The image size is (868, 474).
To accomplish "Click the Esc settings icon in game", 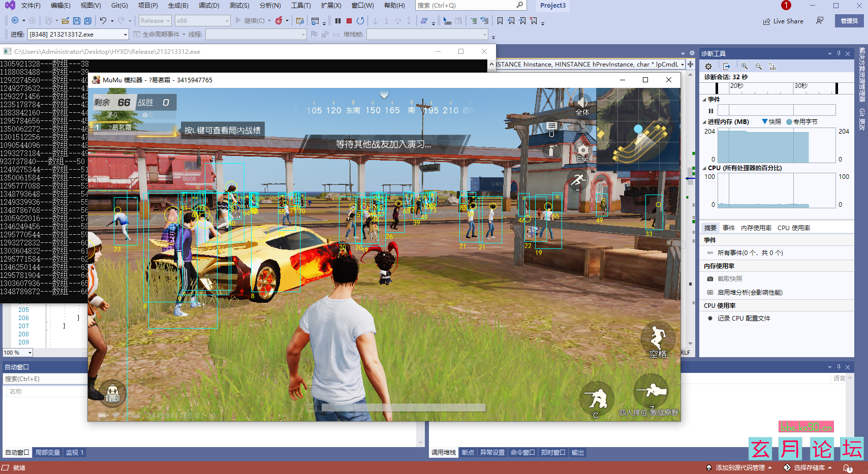I will (x=583, y=152).
